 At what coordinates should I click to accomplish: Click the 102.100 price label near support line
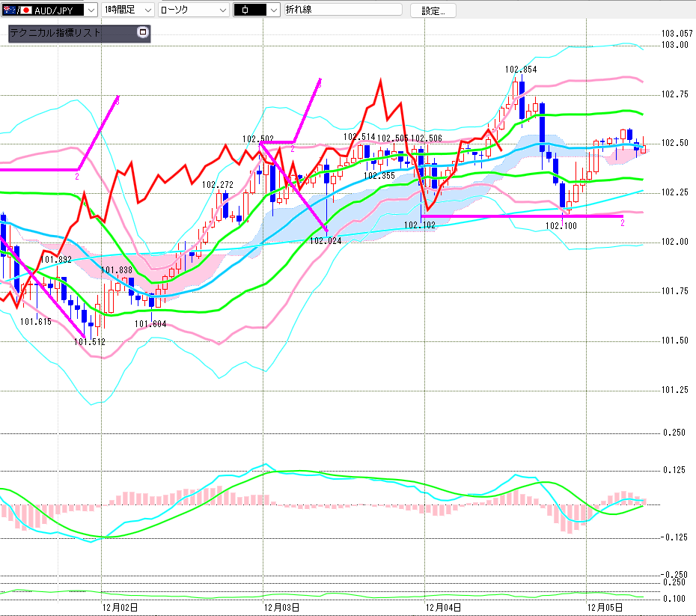click(x=561, y=225)
